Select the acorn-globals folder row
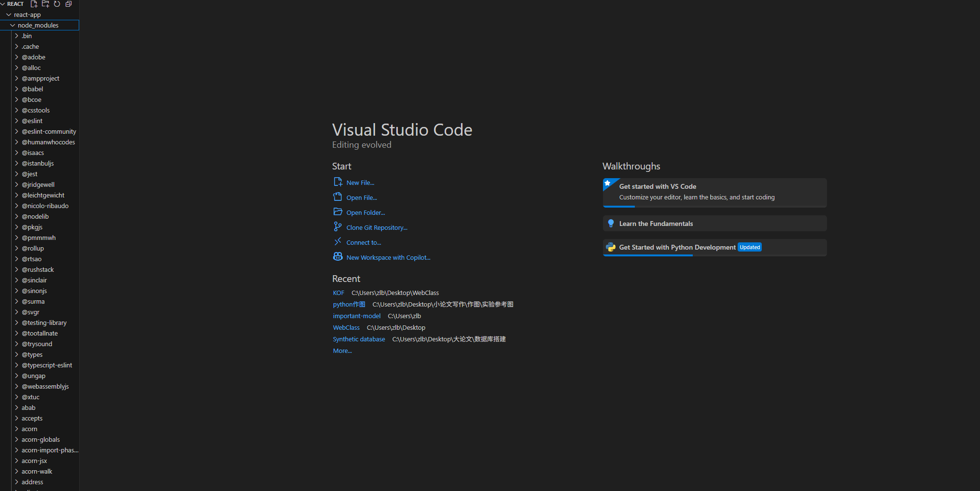This screenshot has height=491, width=980. pyautogui.click(x=40, y=439)
